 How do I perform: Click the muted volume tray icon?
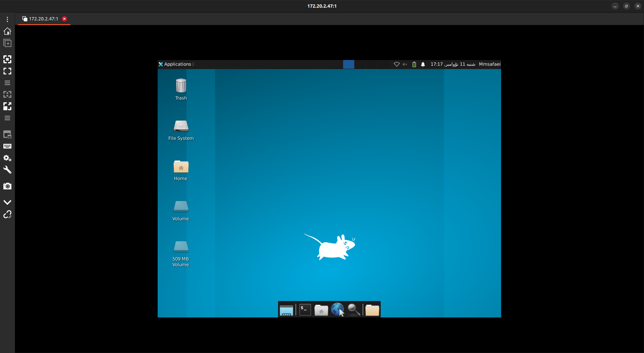pos(405,64)
